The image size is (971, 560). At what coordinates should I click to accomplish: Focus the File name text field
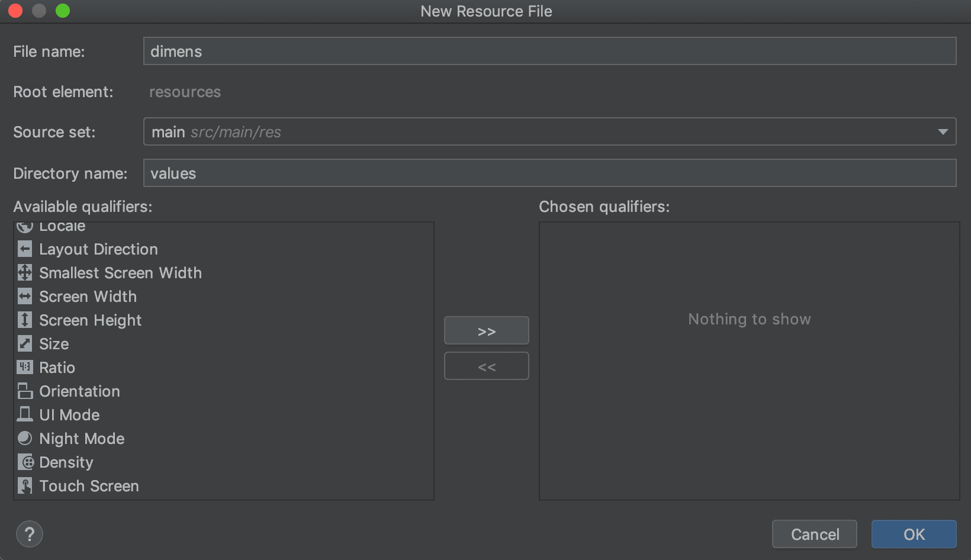[549, 52]
